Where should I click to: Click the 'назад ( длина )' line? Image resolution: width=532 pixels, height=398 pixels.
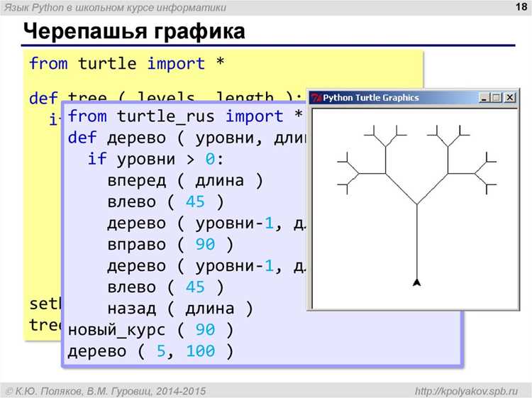(x=180, y=309)
